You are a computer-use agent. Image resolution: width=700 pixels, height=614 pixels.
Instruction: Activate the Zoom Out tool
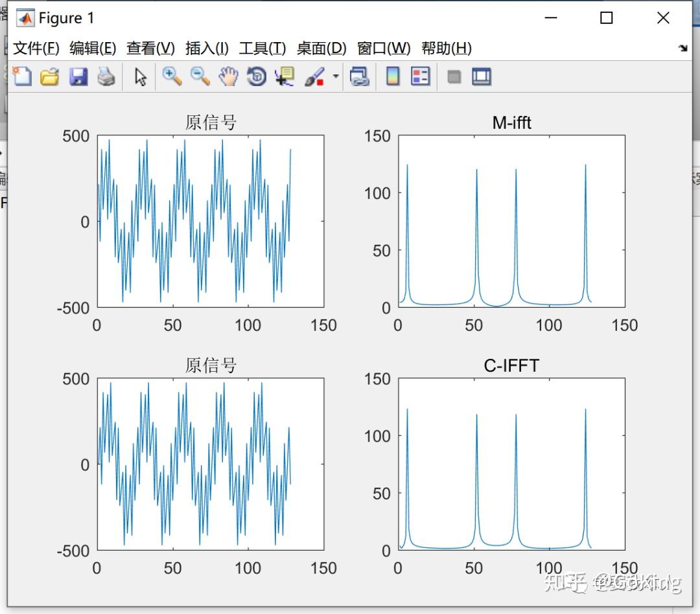(x=200, y=76)
